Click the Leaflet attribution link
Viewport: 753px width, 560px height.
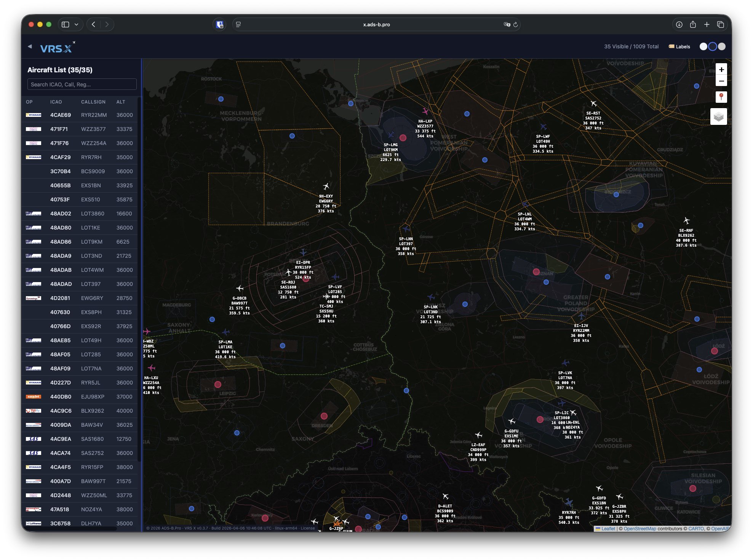click(608, 528)
